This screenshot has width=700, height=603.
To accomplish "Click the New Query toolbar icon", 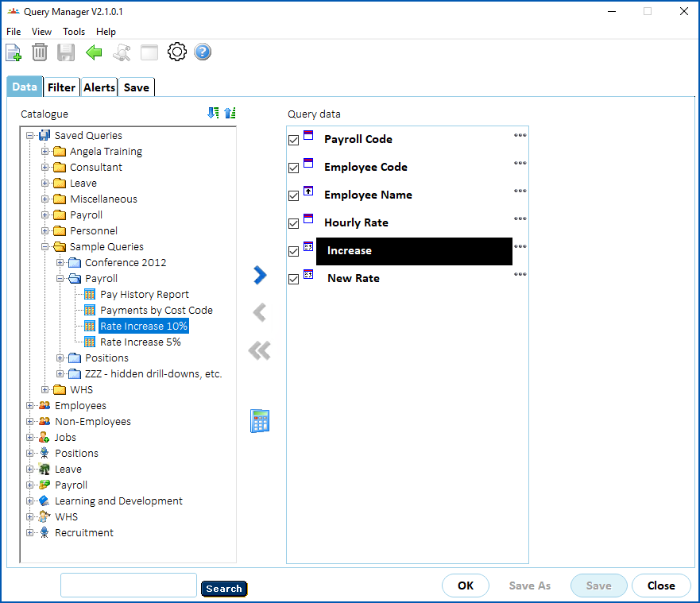I will pyautogui.click(x=14, y=52).
